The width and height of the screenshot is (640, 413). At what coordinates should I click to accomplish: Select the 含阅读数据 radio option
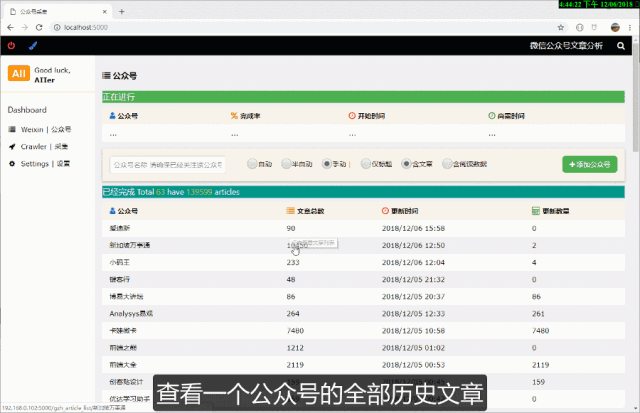tap(447, 164)
